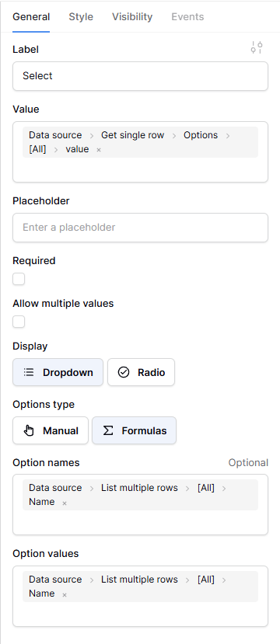Toggle the Allow multiple values checkbox
This screenshot has height=644, width=280.
pyautogui.click(x=19, y=322)
